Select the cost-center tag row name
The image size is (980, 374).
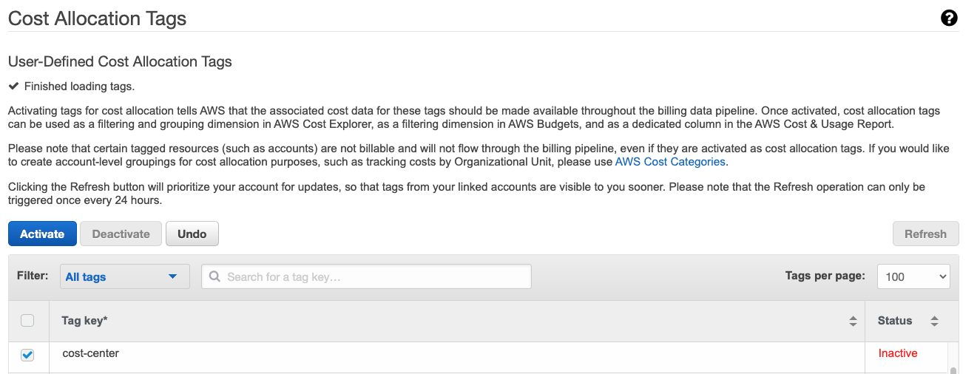tap(91, 353)
